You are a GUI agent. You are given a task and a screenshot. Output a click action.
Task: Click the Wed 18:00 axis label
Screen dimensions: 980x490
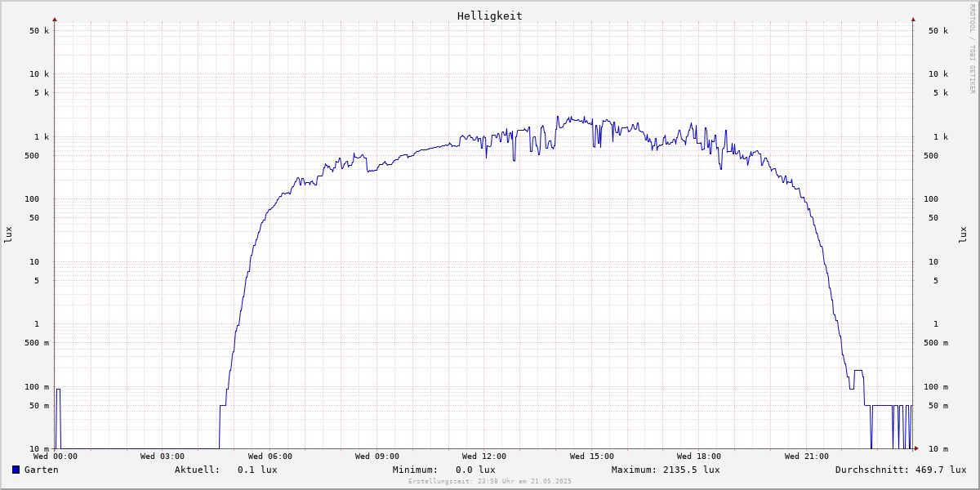click(x=699, y=457)
